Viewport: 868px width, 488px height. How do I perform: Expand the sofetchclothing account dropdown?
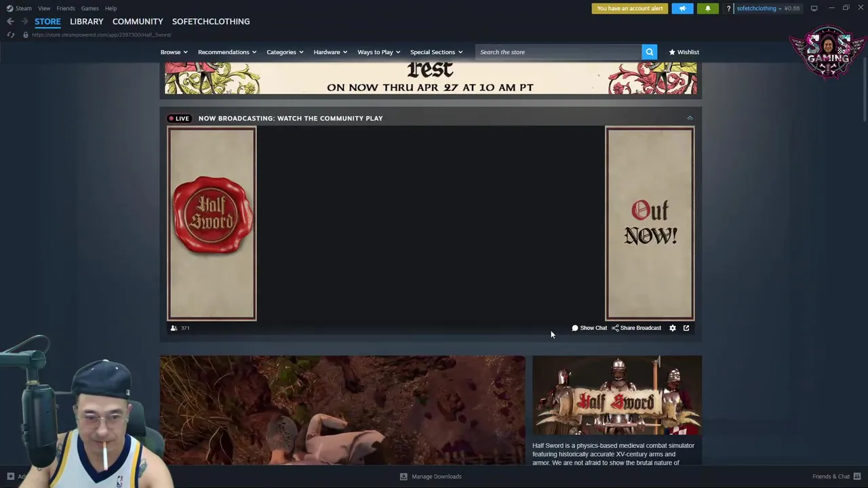(x=759, y=8)
